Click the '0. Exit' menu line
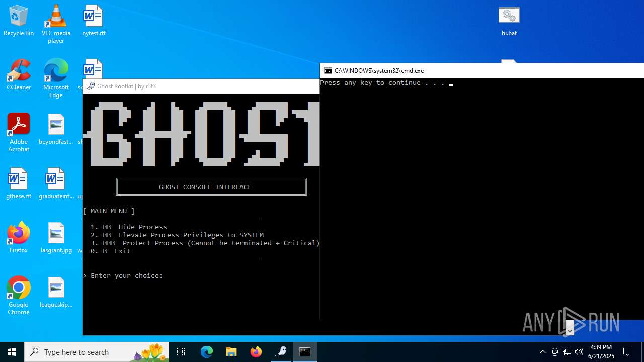 tap(111, 251)
